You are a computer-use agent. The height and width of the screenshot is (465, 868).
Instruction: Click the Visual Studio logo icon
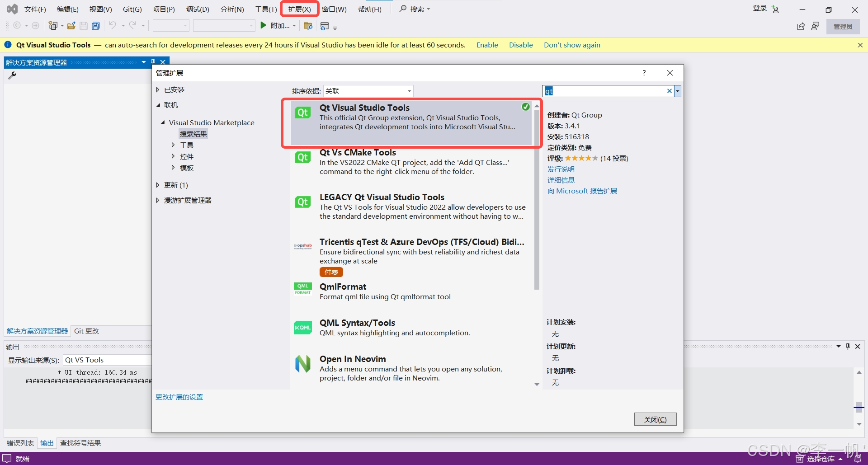(x=12, y=9)
